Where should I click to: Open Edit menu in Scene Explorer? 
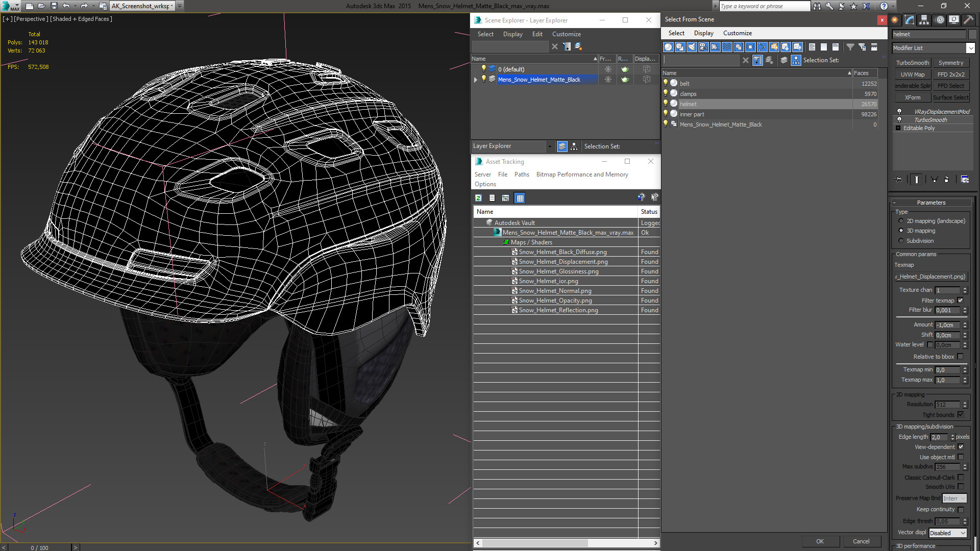click(537, 34)
